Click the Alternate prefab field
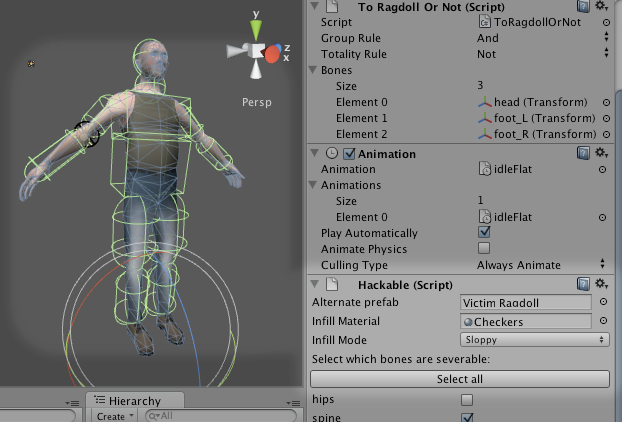The image size is (622, 422). [524, 302]
